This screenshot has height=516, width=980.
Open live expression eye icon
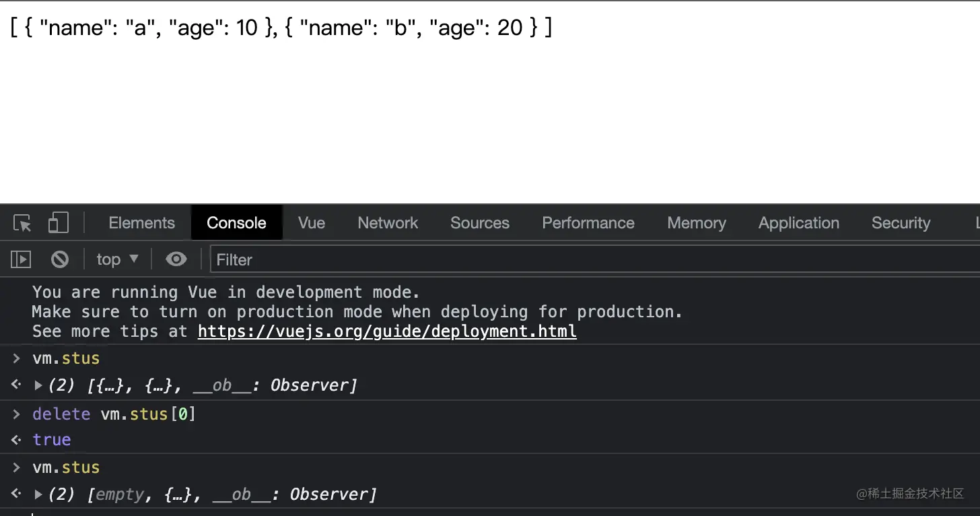(176, 259)
